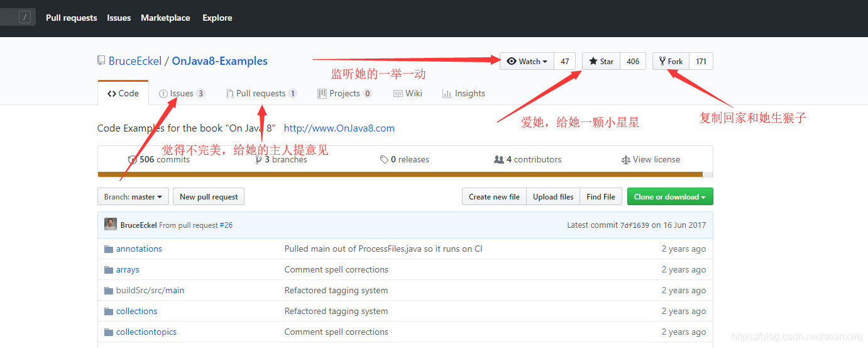Open the BruceEckel owner profile link
This screenshot has height=348, width=868.
coord(135,61)
